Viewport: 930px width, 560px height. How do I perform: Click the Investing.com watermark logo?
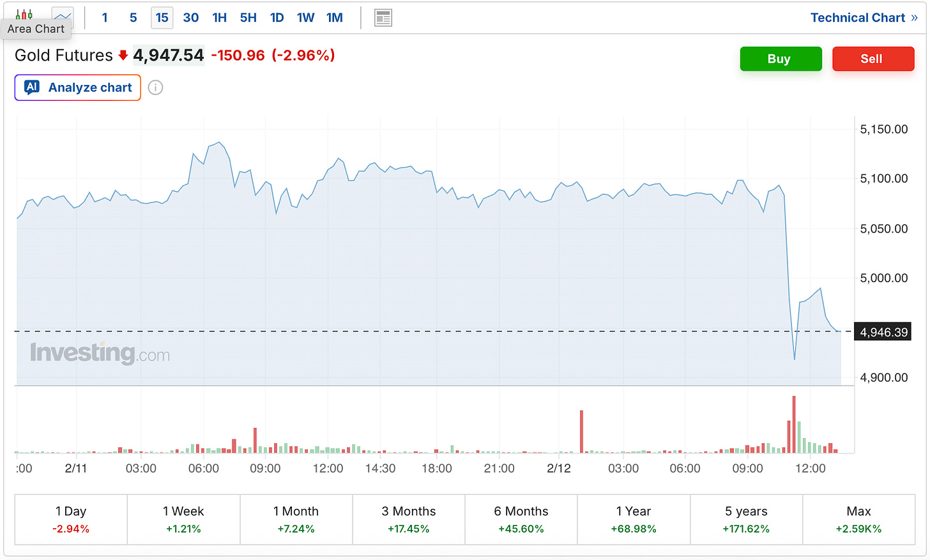[100, 353]
